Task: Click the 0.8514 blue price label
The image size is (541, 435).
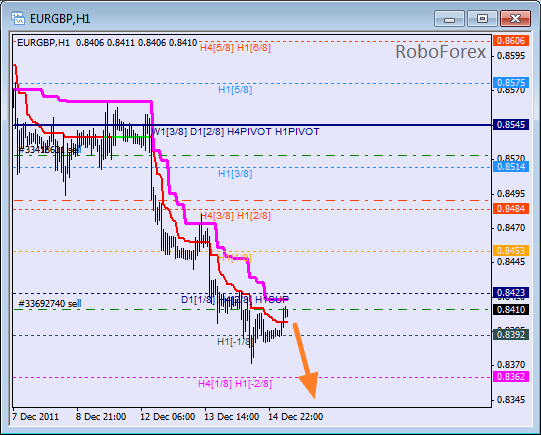Action: [x=511, y=167]
